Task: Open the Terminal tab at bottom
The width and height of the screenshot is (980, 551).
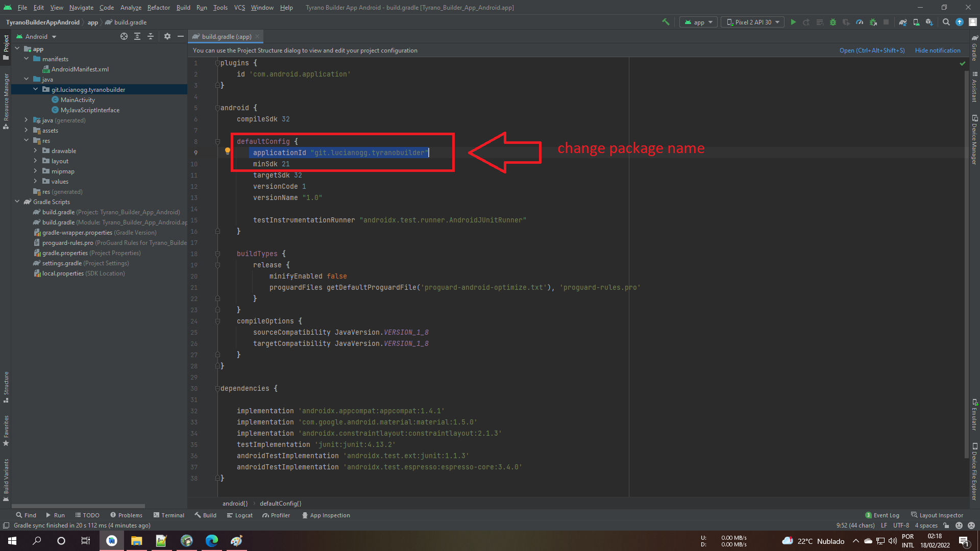Action: [x=169, y=515]
